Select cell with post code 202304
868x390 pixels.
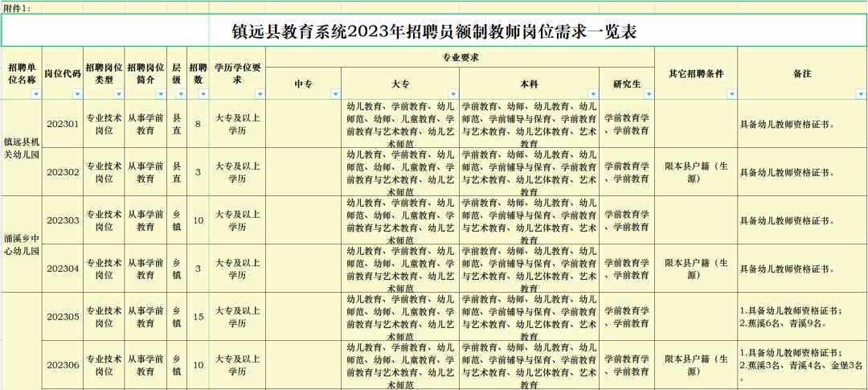point(63,269)
